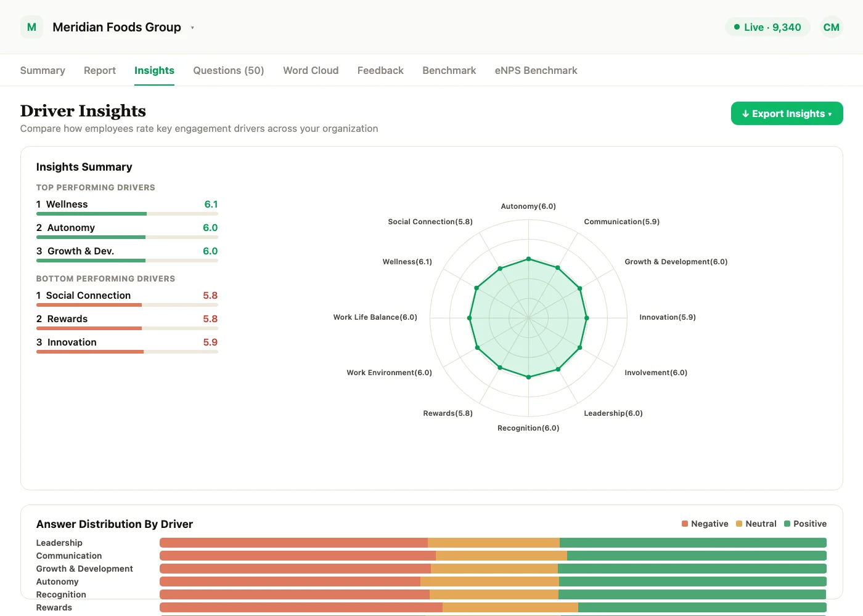Click Leadership's green positive bar segment

click(693, 543)
